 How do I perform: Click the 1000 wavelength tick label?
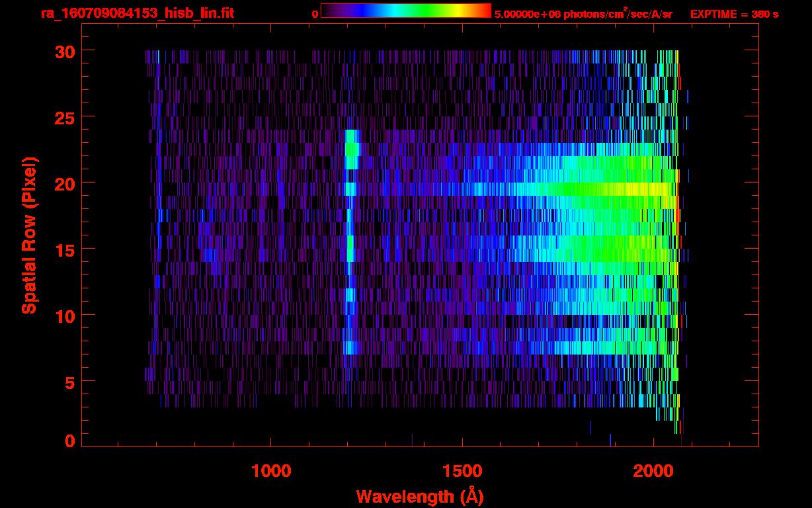click(271, 470)
